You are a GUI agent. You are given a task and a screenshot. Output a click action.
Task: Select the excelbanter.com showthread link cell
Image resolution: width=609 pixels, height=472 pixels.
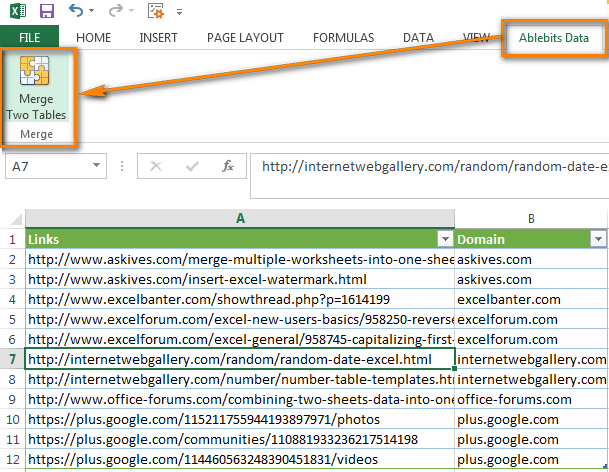(240, 299)
